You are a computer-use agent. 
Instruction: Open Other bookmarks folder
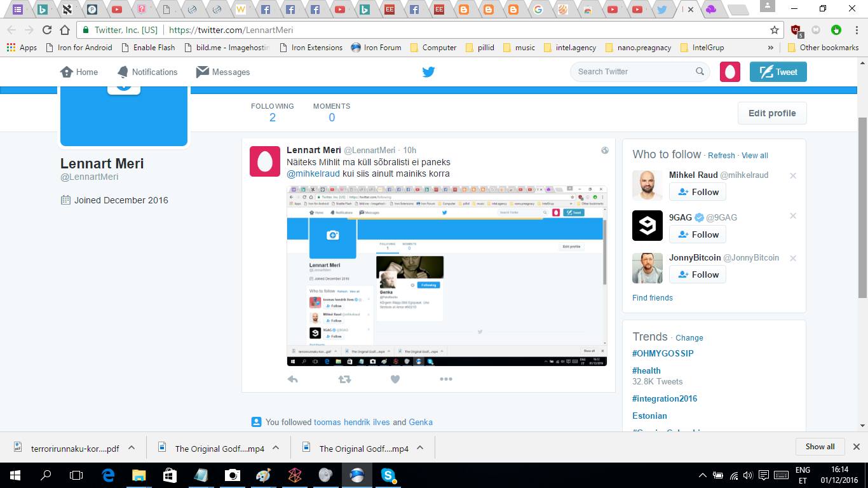[823, 48]
